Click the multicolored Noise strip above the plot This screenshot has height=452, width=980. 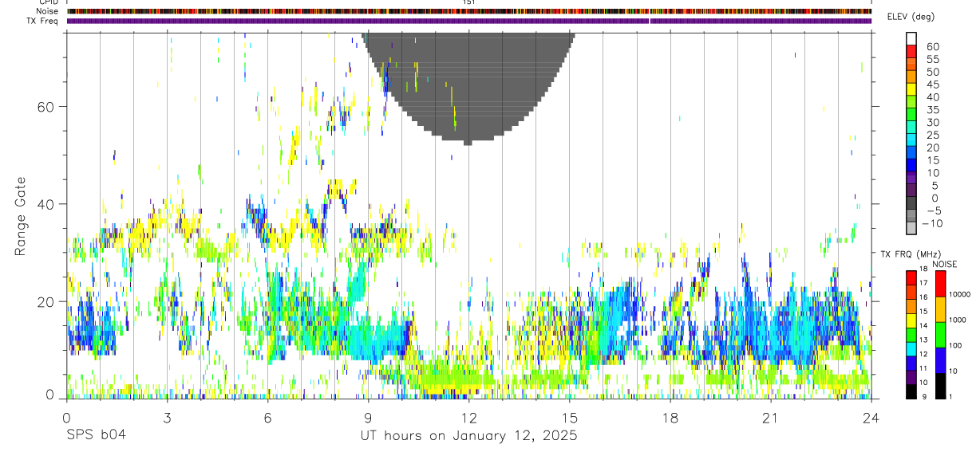click(469, 11)
